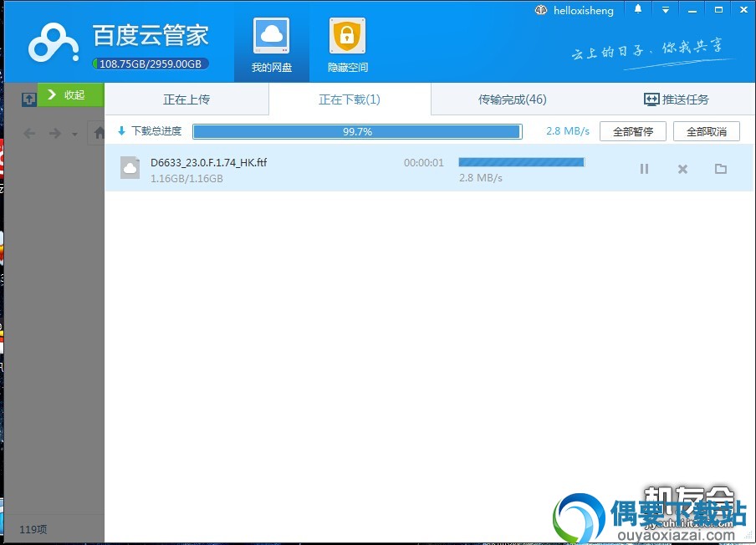
Task: Collapse the transfer panel with 收起
Action: pyautogui.click(x=70, y=94)
